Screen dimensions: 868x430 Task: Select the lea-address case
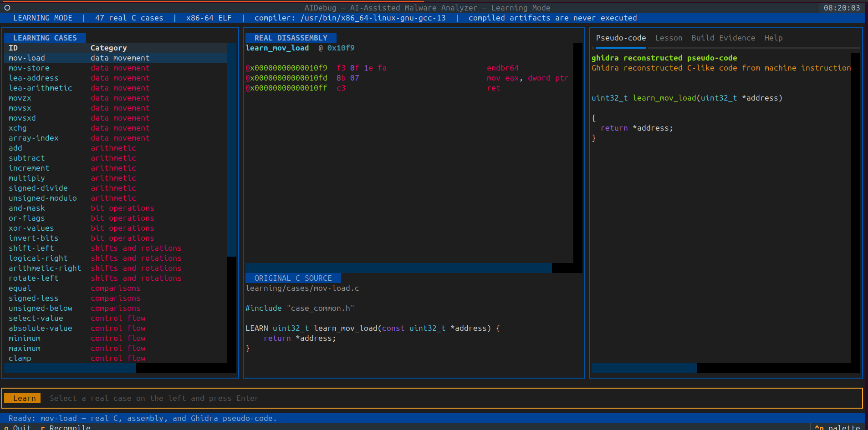click(x=116, y=78)
